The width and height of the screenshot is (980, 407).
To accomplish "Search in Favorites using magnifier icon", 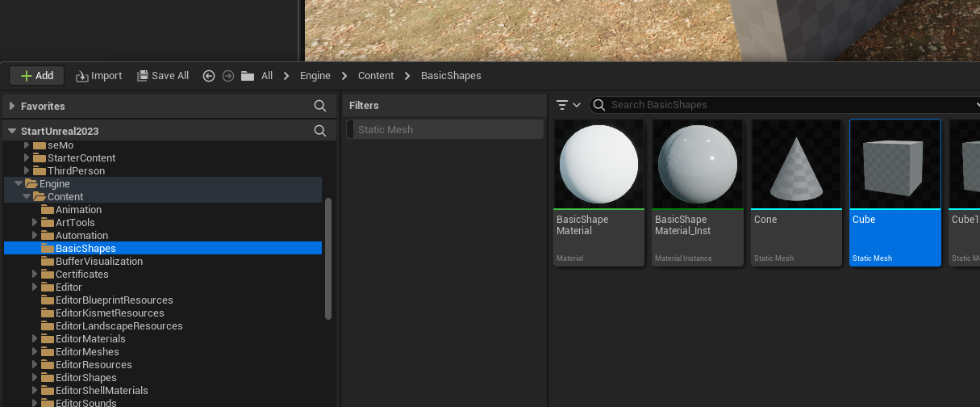I will pos(320,106).
